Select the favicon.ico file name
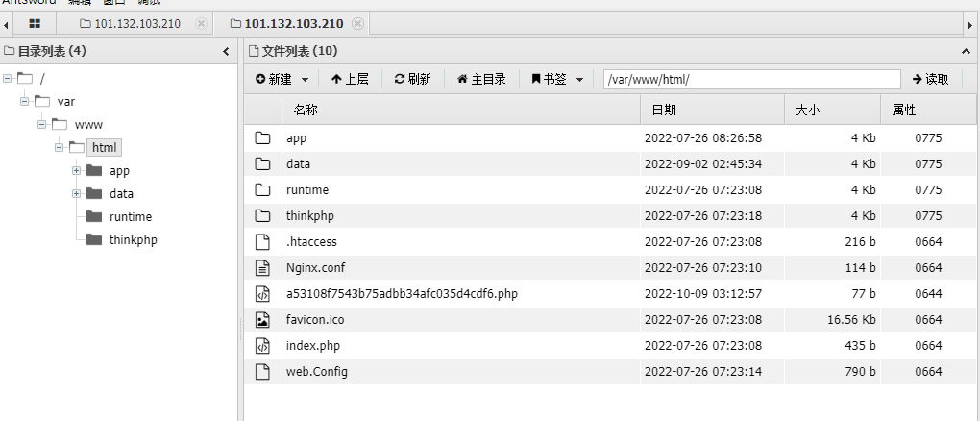The width and height of the screenshot is (980, 421). pos(315,320)
